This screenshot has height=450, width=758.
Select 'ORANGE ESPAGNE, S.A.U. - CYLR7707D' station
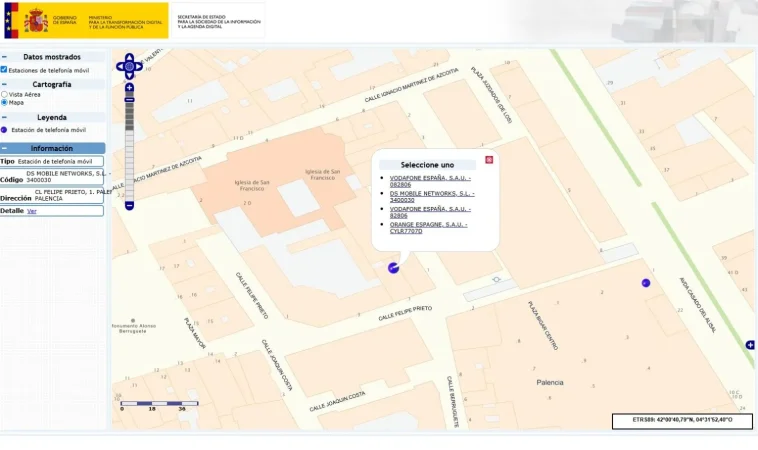(428, 227)
